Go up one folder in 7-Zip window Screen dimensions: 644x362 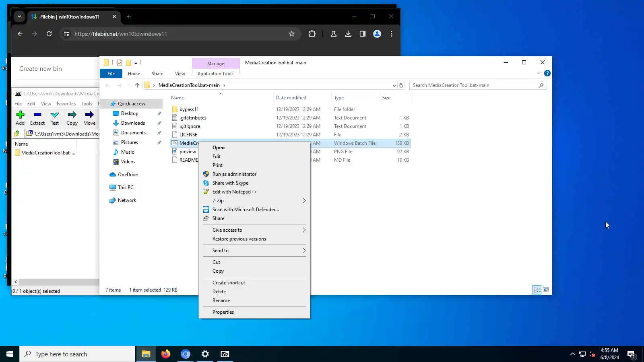pyautogui.click(x=17, y=134)
